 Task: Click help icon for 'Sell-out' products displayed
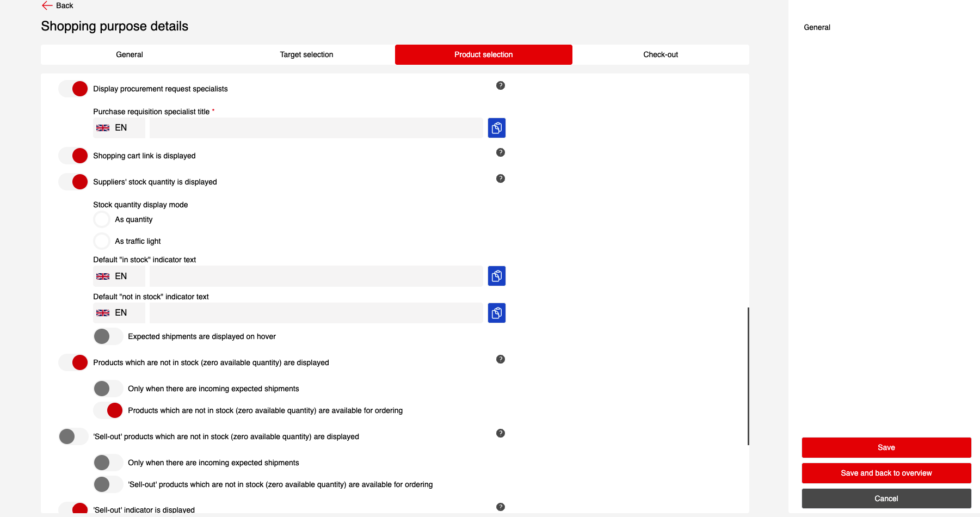pyautogui.click(x=501, y=433)
